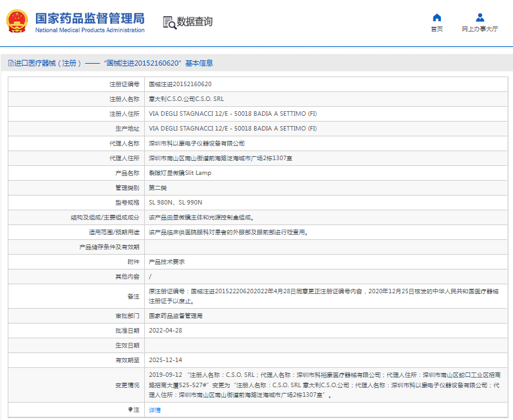Open the 详情 details link
513x420 pixels.
click(x=155, y=410)
